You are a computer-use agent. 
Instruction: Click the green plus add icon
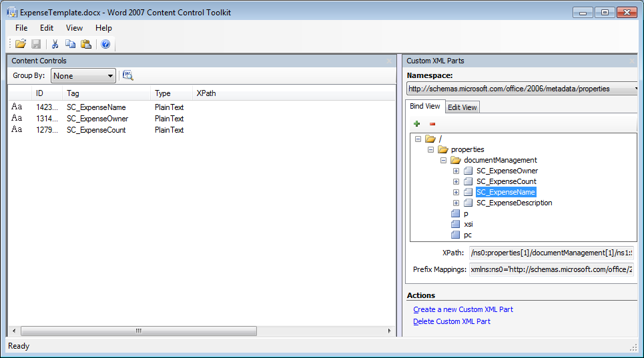(417, 123)
